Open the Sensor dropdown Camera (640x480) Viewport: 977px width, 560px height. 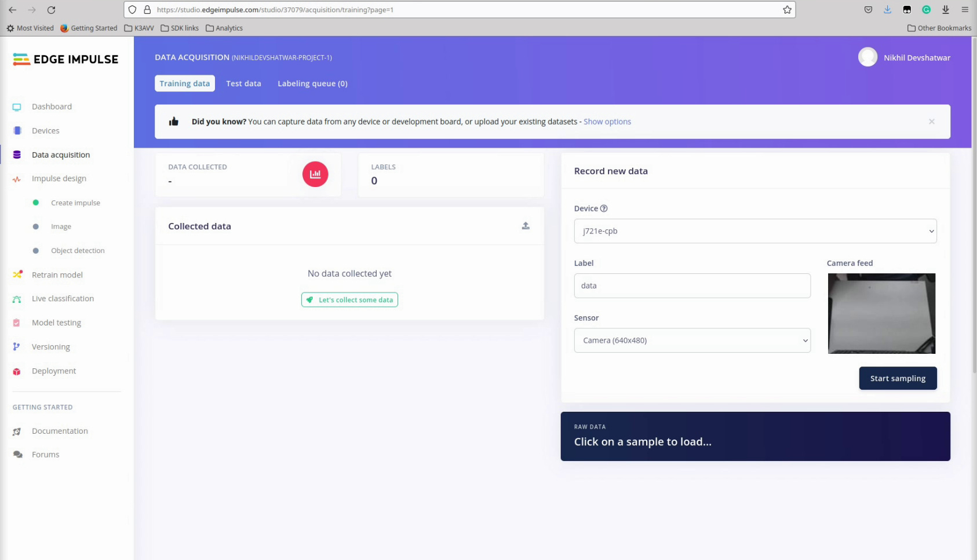click(x=692, y=341)
